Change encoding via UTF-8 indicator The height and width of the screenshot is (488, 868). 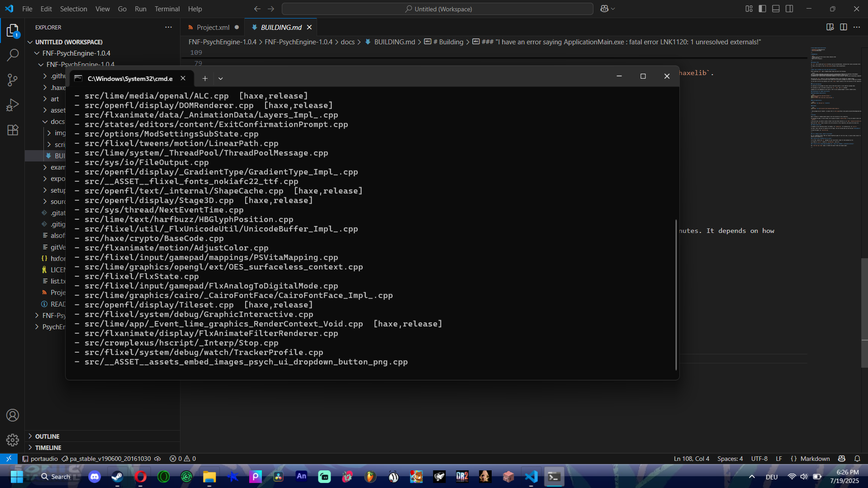pos(759,459)
